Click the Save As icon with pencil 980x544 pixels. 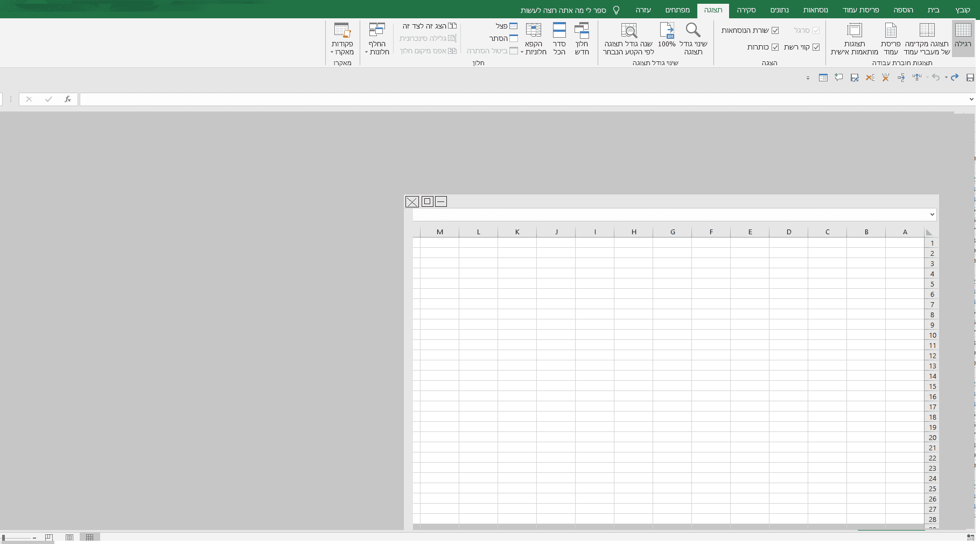coord(855,78)
